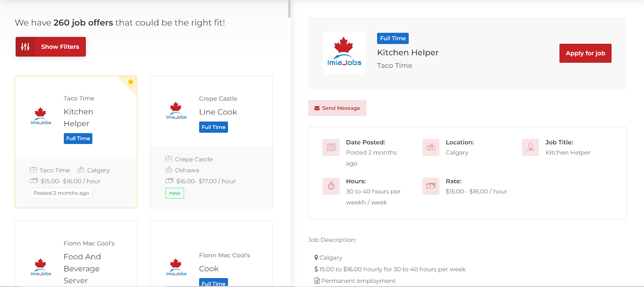Click 'Permanent employment' text
The height and width of the screenshot is (287, 644).
tap(358, 281)
